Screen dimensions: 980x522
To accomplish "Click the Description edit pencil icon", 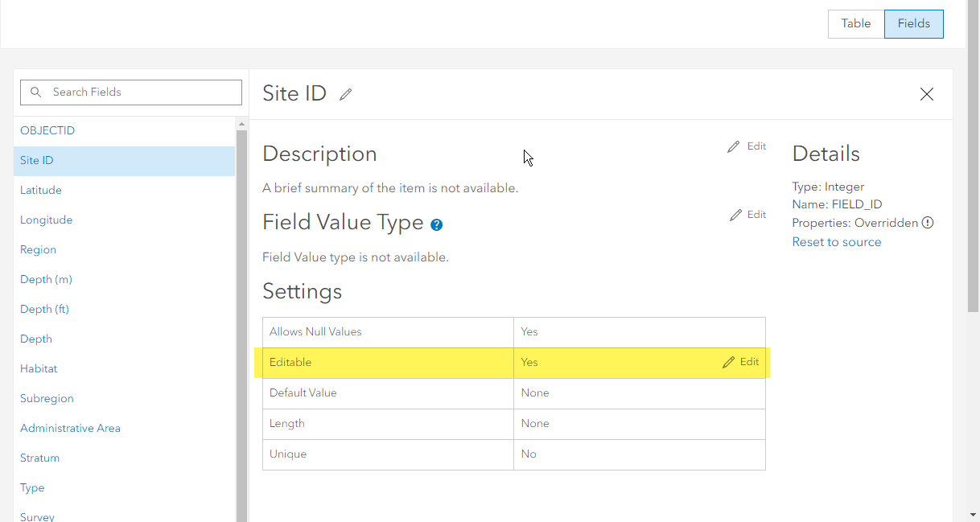I will (734, 147).
